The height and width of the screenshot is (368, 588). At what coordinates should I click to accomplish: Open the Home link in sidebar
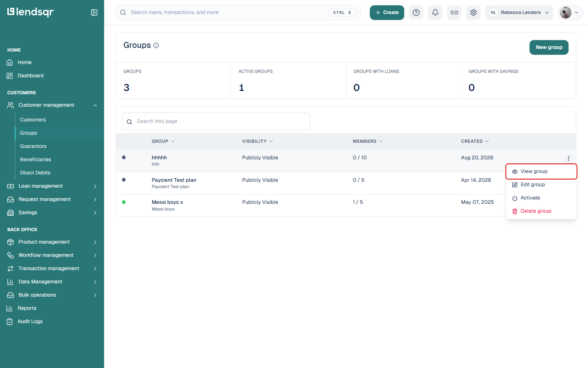25,63
